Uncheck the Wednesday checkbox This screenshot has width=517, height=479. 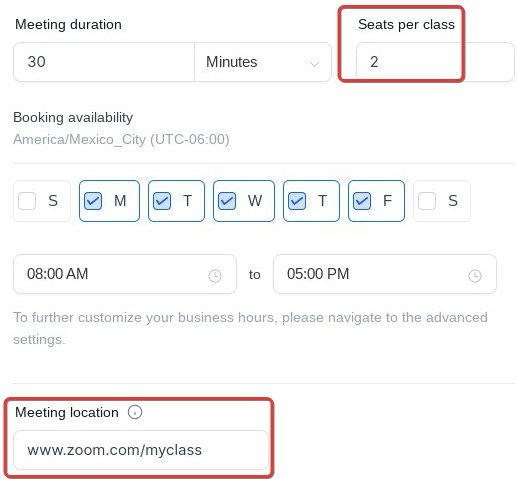227,201
